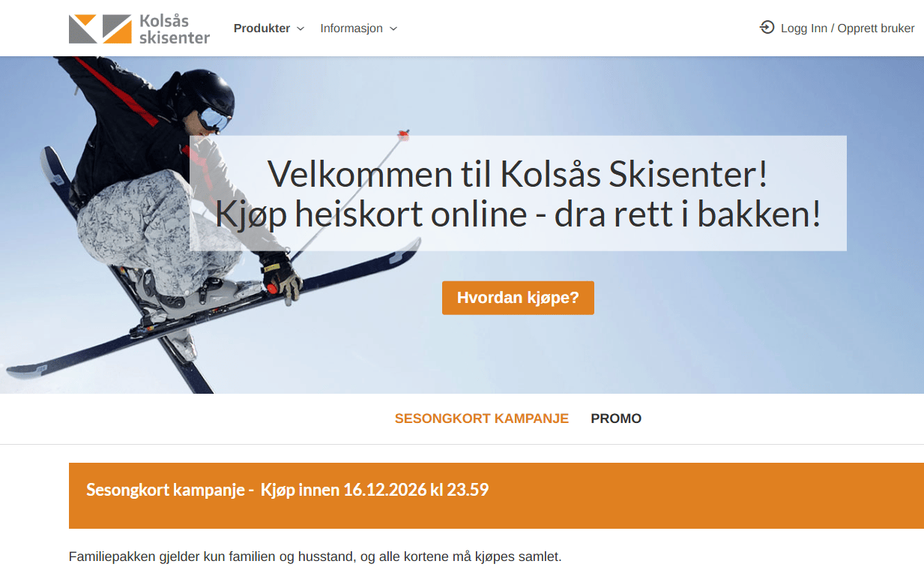Click the Kjøp heiskort online heading line
Image resolution: width=924 pixels, height=576 pixels.
[x=518, y=214]
